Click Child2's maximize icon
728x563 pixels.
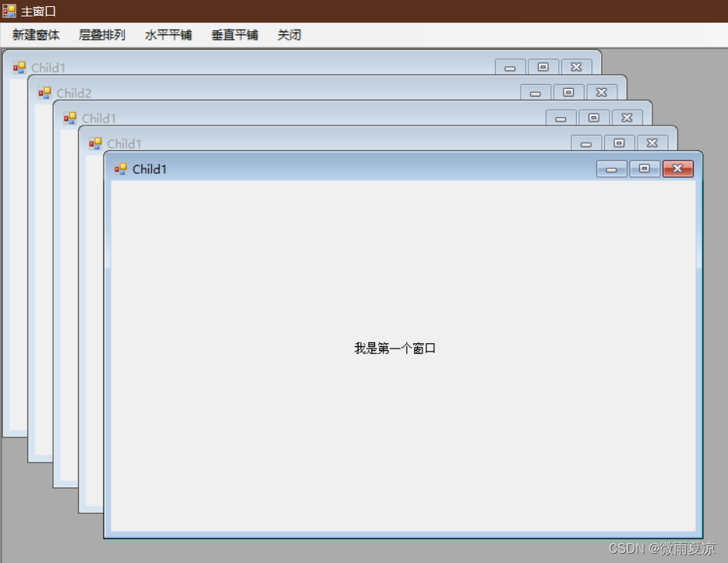coord(568,92)
